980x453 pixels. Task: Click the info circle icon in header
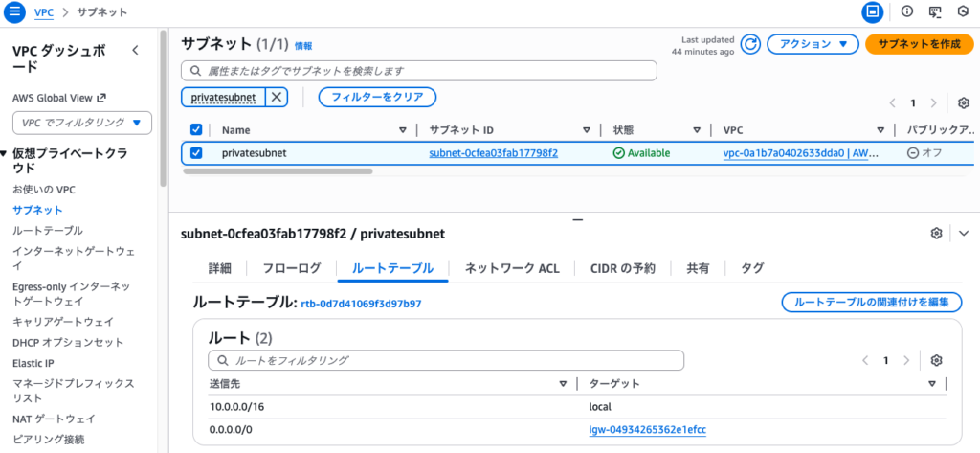[906, 12]
